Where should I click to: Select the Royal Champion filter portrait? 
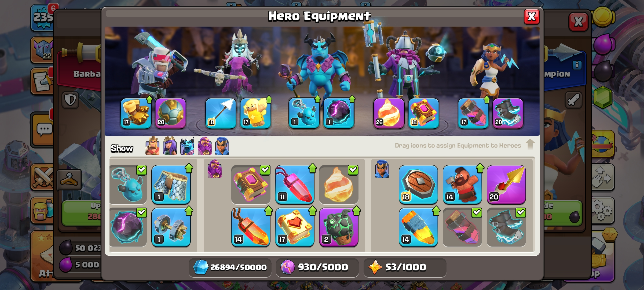[x=222, y=146]
